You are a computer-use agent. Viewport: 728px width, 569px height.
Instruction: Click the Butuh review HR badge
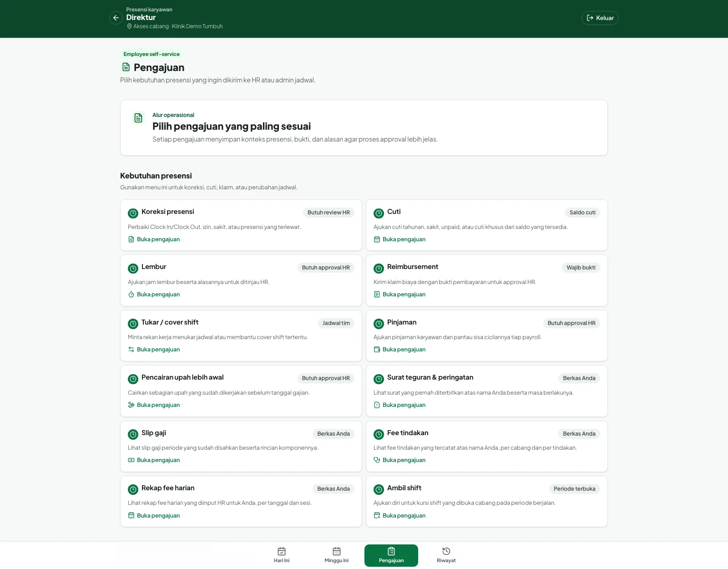[329, 213]
